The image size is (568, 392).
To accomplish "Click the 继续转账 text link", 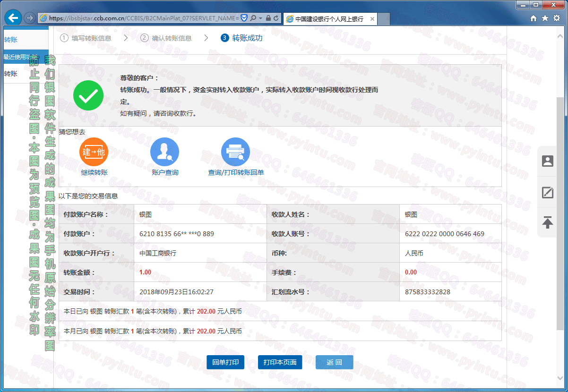I will point(95,173).
